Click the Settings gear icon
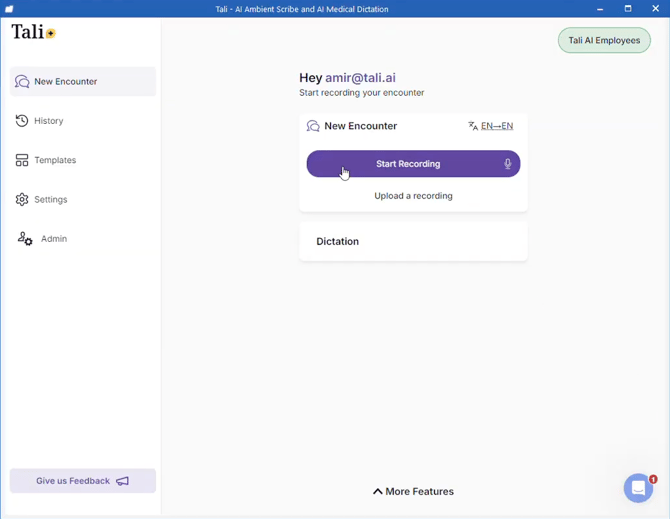The height and width of the screenshot is (519, 670). (x=22, y=200)
